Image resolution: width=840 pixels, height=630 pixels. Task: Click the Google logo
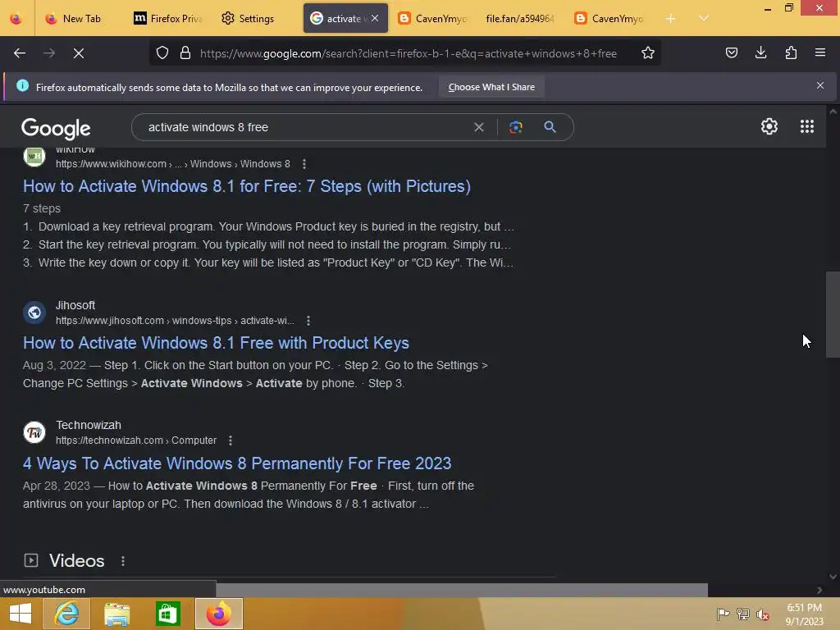pyautogui.click(x=56, y=128)
